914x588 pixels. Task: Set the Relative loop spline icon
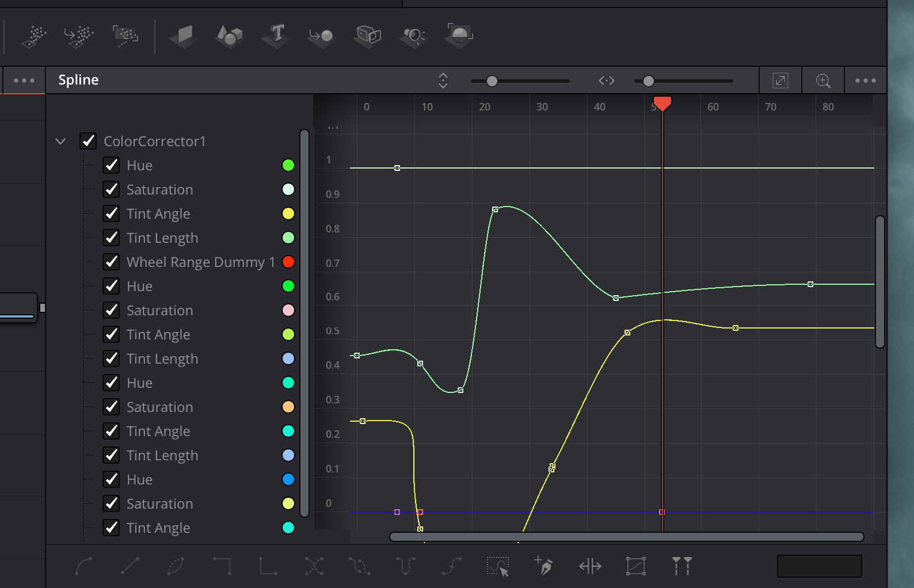point(452,566)
